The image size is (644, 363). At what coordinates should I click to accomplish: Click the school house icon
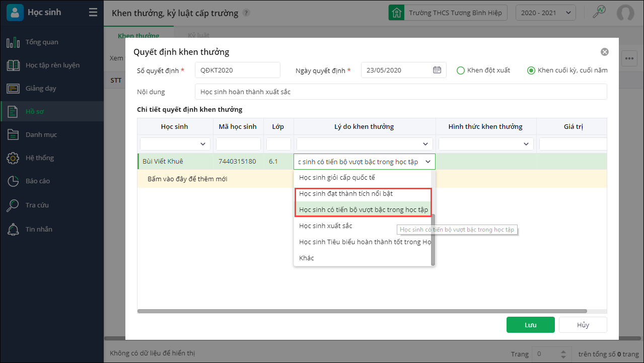[397, 13]
